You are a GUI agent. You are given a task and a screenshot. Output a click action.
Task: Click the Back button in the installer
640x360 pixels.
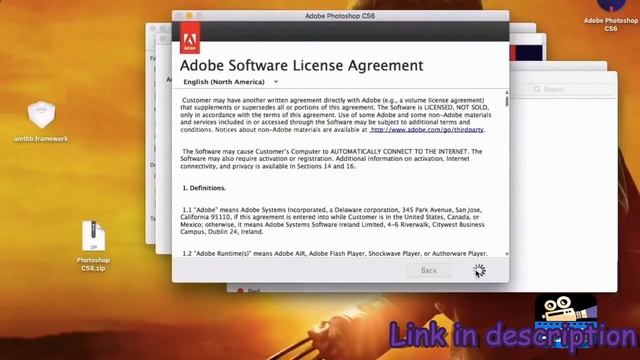(429, 271)
